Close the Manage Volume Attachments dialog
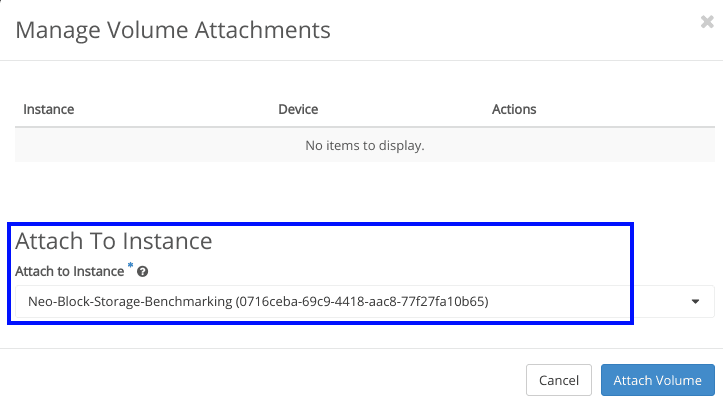Screen dimensions: 723x406 point(707,22)
